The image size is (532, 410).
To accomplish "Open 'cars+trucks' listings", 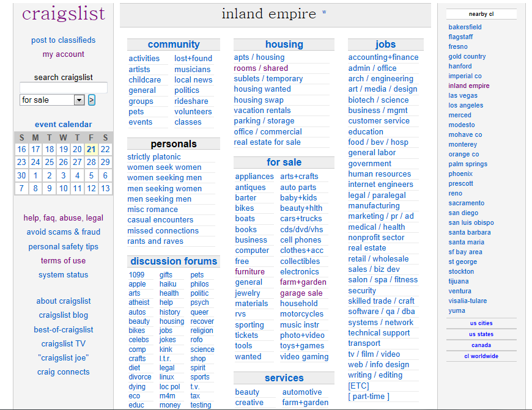I will [x=301, y=219].
